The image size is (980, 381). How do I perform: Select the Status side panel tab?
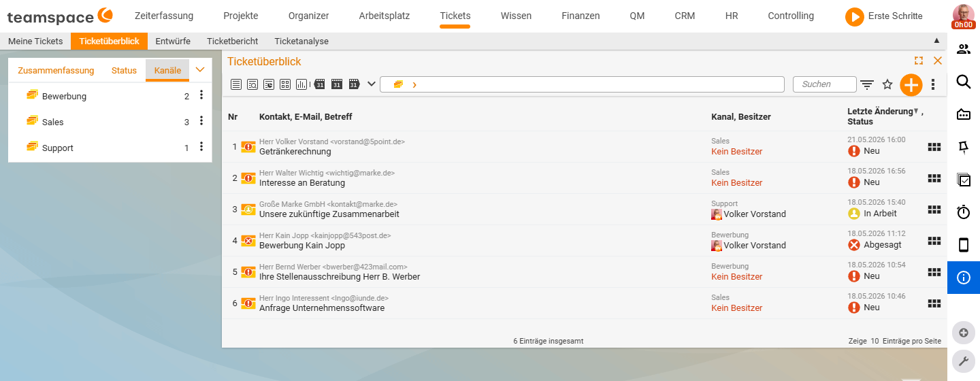[124, 70]
